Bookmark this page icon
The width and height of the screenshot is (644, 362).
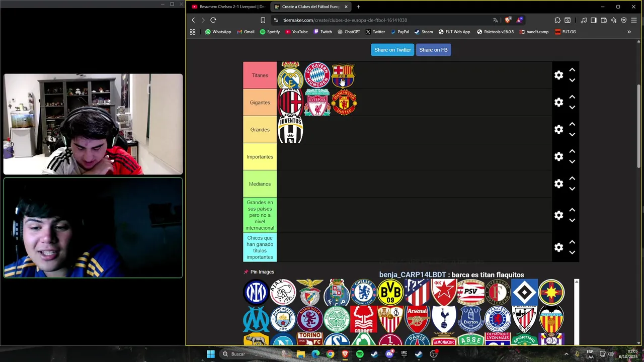(x=263, y=20)
